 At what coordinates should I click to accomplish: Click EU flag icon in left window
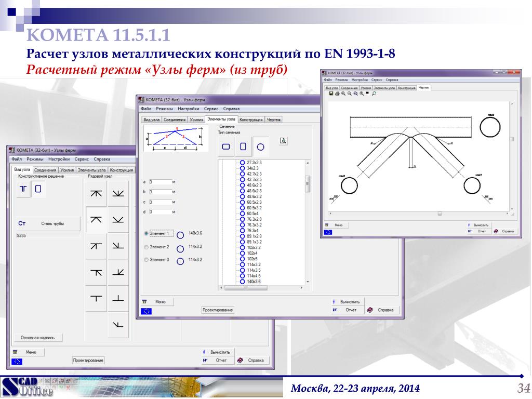tap(17, 362)
